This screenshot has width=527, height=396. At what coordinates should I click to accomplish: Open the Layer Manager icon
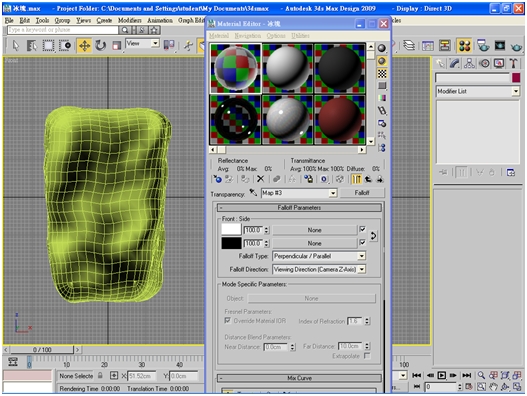409,45
